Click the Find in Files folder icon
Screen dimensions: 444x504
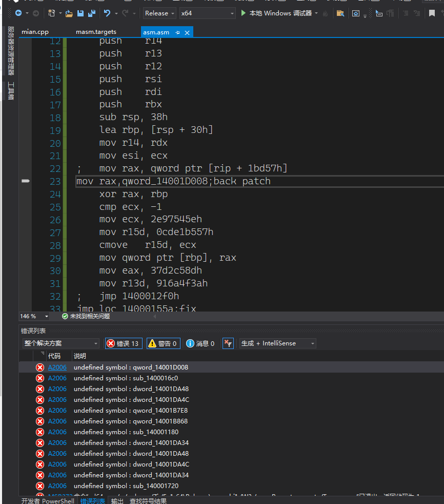point(340,13)
